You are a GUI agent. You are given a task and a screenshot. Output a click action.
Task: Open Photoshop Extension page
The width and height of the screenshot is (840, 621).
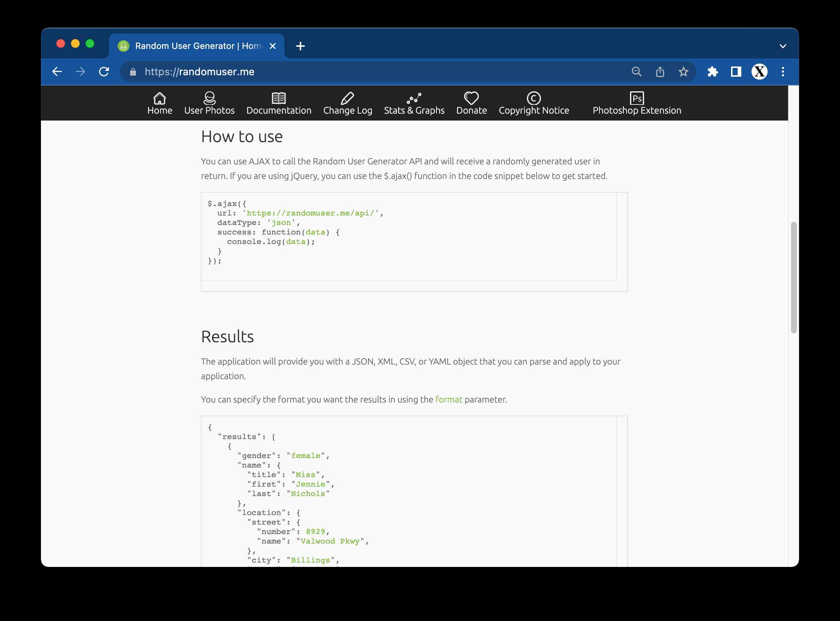[x=636, y=103]
